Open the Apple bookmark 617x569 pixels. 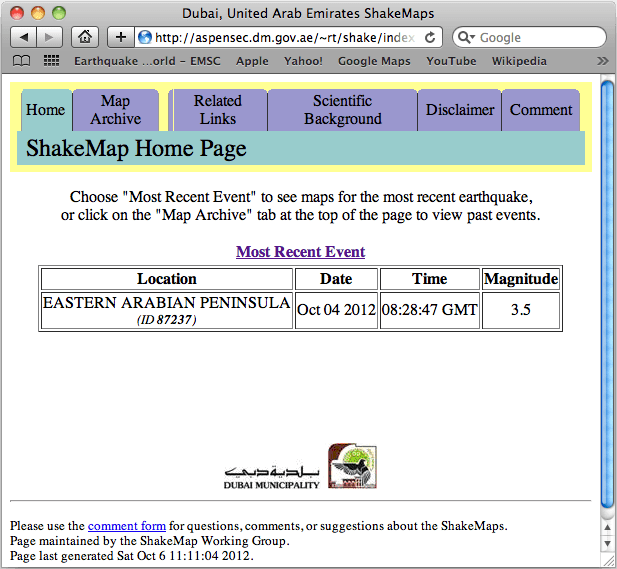tap(252, 61)
